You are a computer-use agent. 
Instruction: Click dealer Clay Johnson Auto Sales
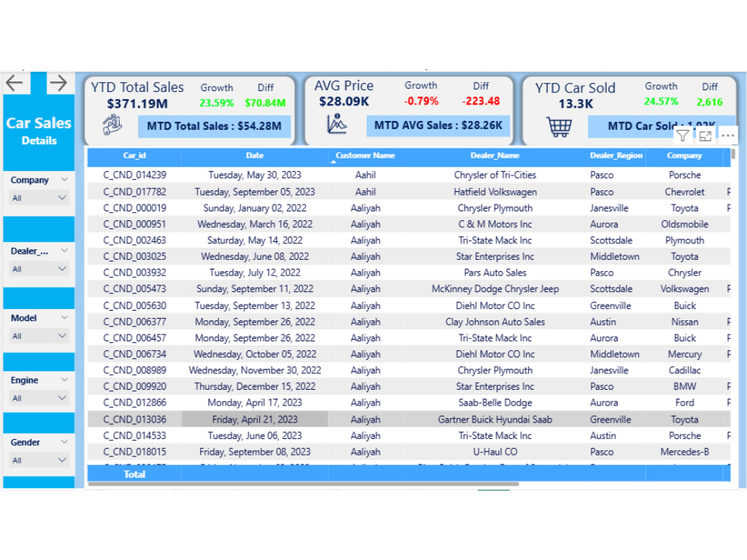495,322
